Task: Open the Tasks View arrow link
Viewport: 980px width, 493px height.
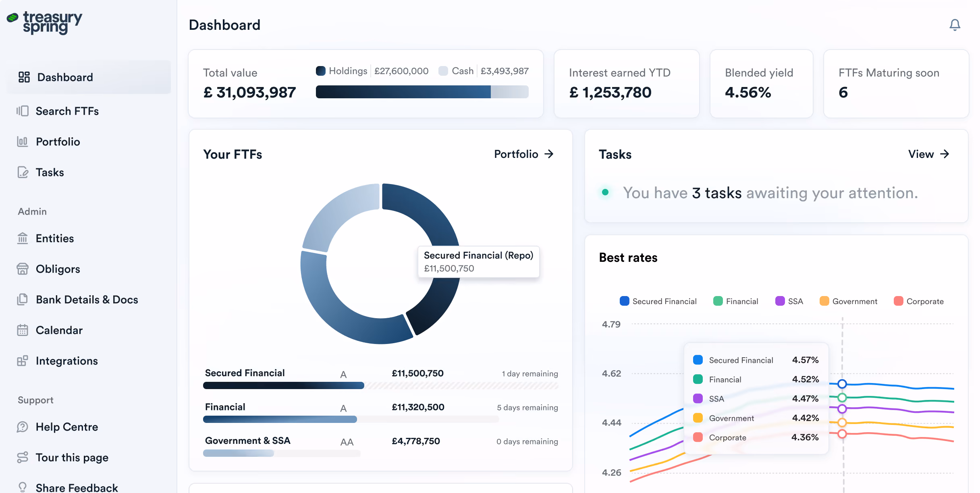Action: [929, 154]
